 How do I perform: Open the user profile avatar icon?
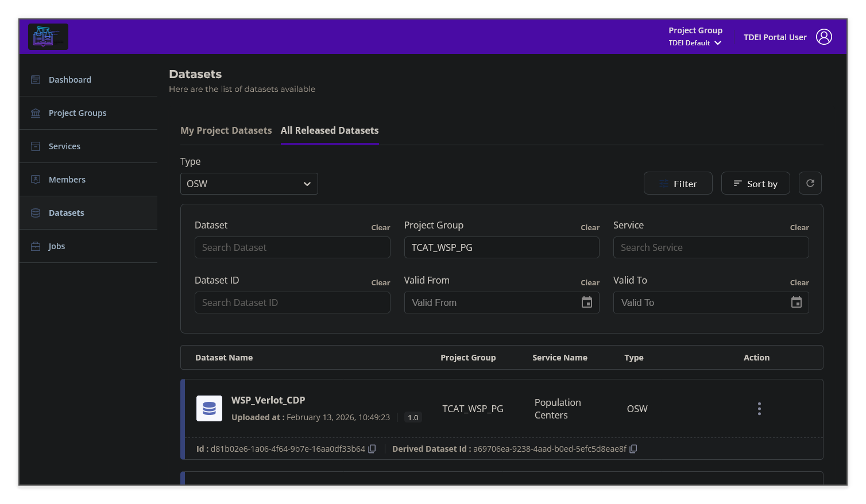[x=825, y=36]
